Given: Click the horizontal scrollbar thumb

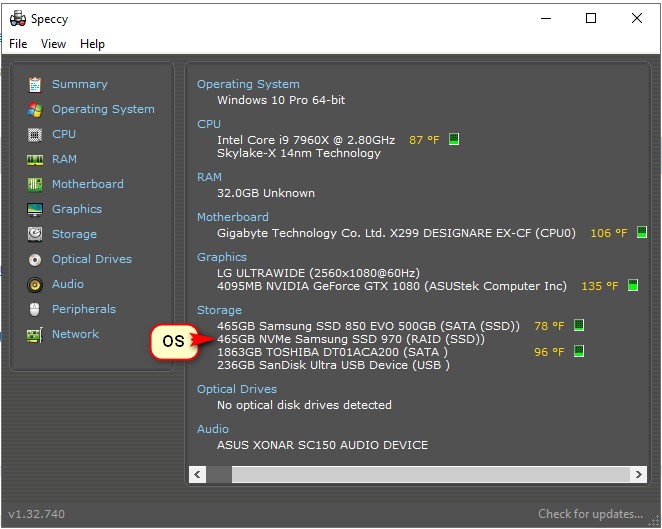Looking at the screenshot, I should point(219,474).
